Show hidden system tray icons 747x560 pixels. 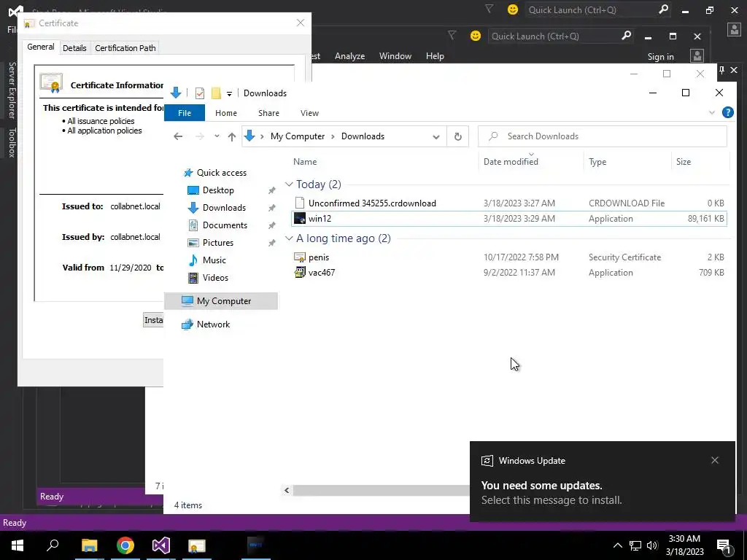617,545
